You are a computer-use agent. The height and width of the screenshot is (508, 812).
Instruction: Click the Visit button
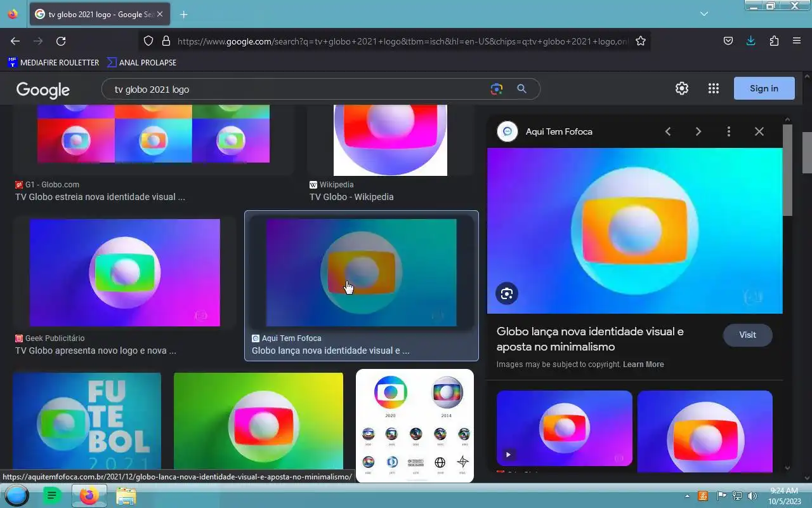click(747, 335)
